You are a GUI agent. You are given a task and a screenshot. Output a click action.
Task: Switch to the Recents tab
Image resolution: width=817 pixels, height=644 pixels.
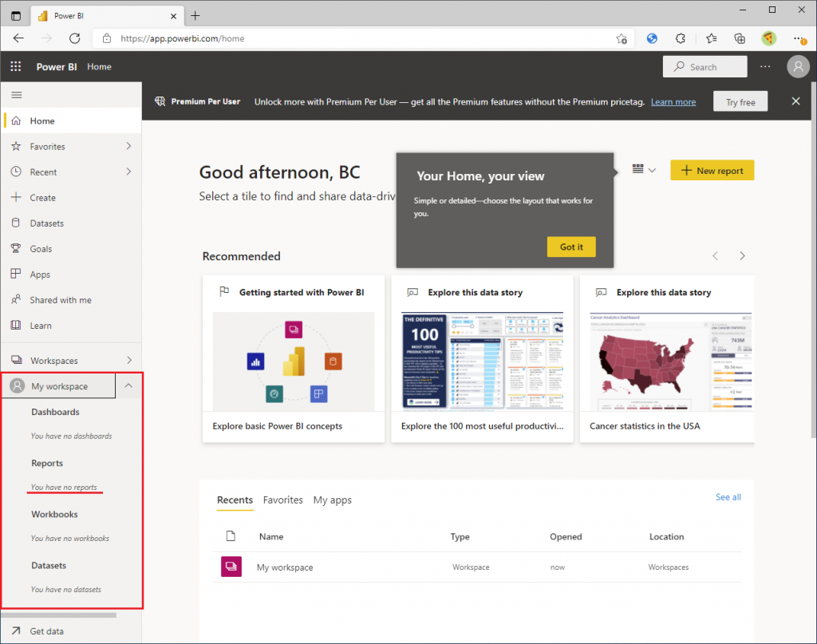pyautogui.click(x=235, y=500)
